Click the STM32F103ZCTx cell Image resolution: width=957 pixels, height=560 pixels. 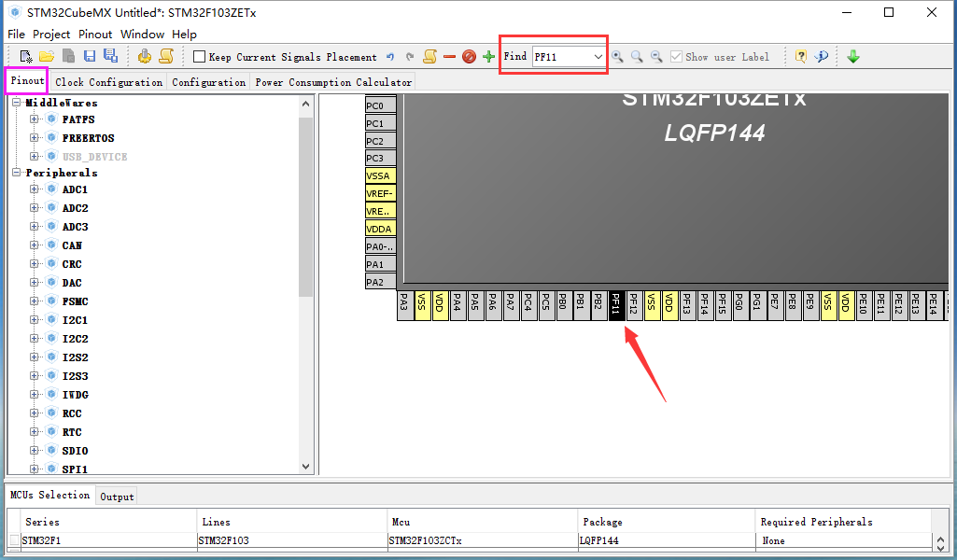tap(482, 540)
